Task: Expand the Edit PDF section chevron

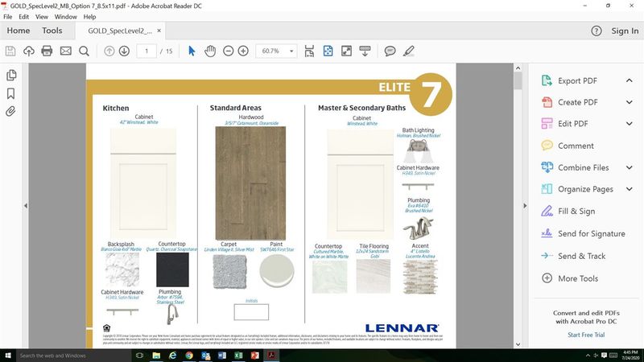Action: point(630,124)
